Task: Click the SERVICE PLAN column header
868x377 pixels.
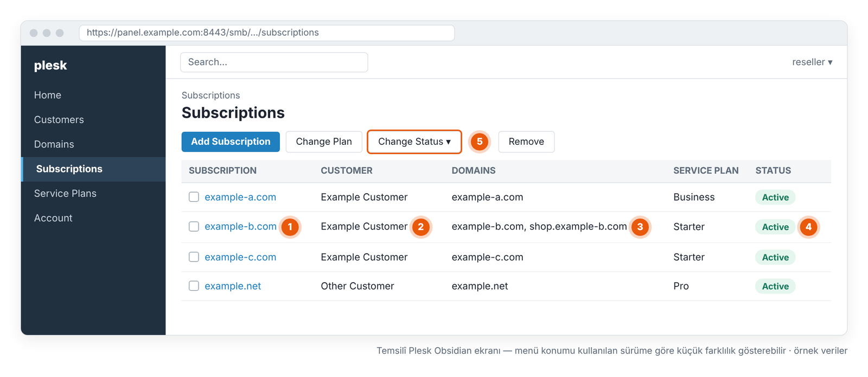Action: [706, 170]
